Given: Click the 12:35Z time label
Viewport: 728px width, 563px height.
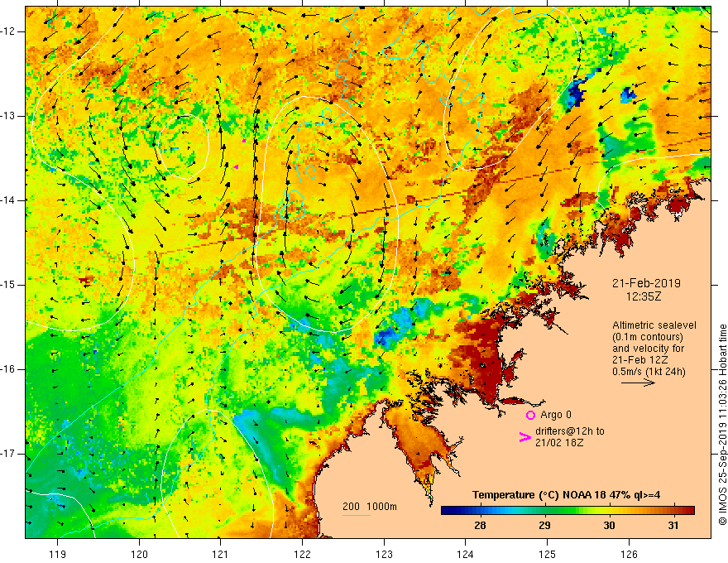Looking at the screenshot, I should tap(644, 296).
